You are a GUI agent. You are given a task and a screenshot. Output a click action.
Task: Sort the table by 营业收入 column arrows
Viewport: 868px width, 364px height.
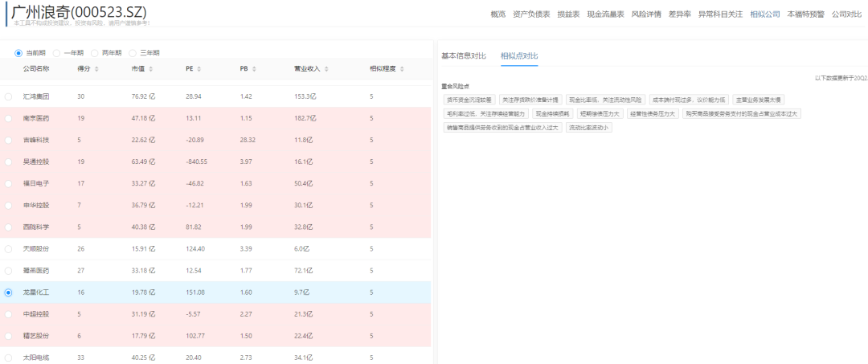(326, 69)
